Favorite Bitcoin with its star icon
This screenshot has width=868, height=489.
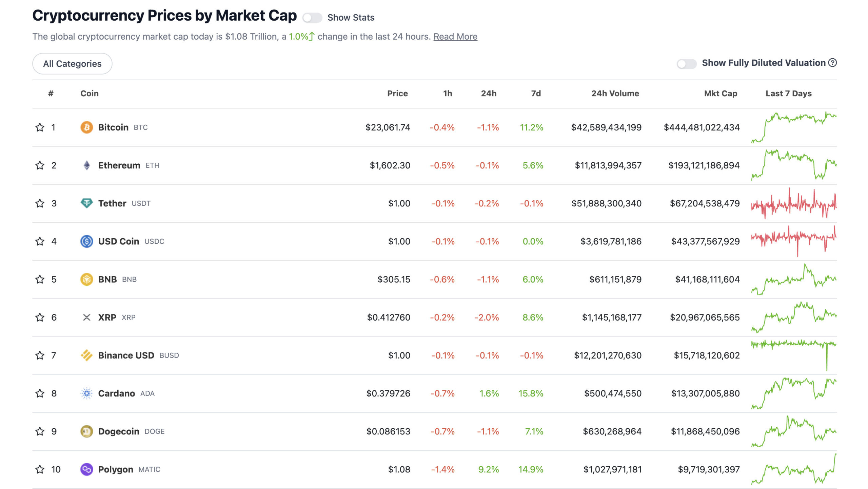tap(40, 127)
